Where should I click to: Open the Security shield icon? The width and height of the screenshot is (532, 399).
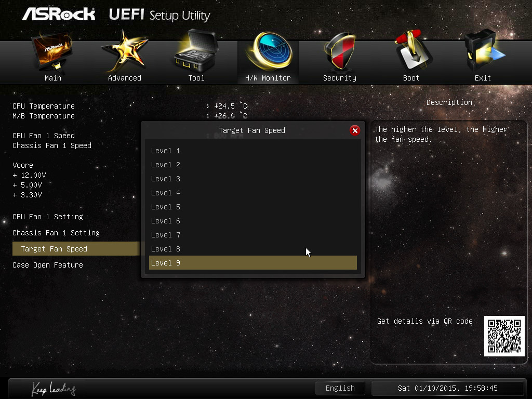point(340,51)
